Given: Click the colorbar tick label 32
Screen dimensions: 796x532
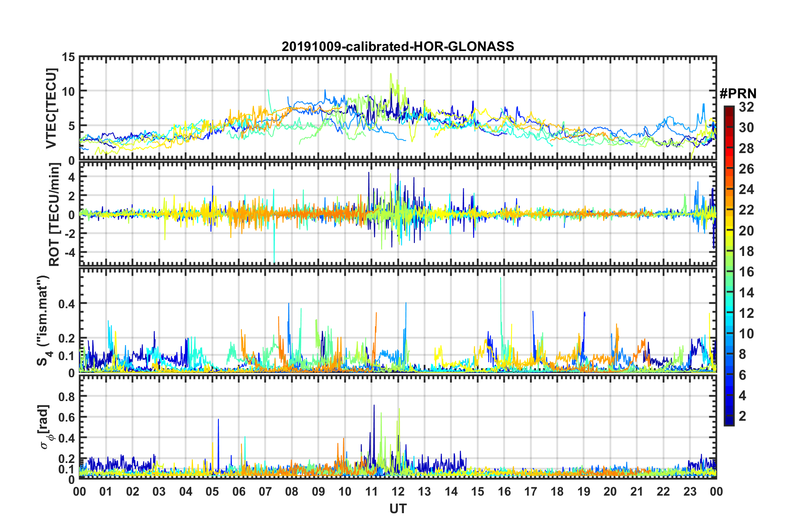Looking at the screenshot, I should 747,107.
